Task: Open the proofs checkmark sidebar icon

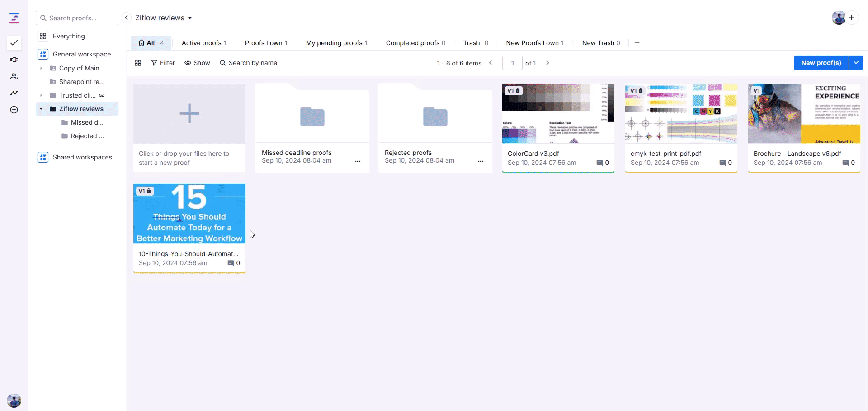Action: point(14,43)
